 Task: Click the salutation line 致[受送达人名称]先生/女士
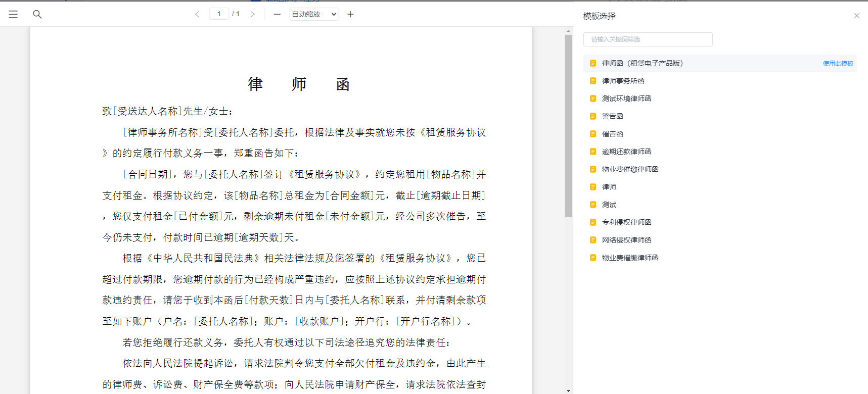click(x=167, y=111)
